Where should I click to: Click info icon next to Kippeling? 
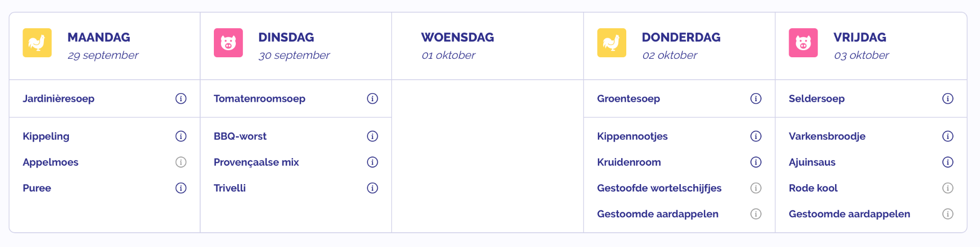tap(181, 136)
